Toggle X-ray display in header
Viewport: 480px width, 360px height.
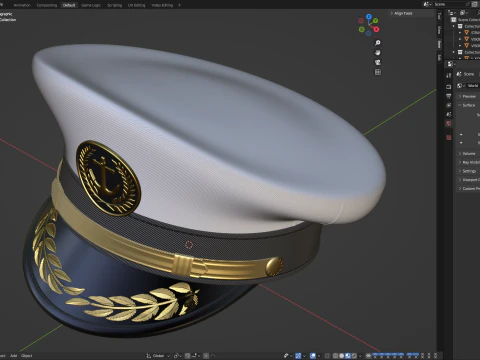[327, 356]
